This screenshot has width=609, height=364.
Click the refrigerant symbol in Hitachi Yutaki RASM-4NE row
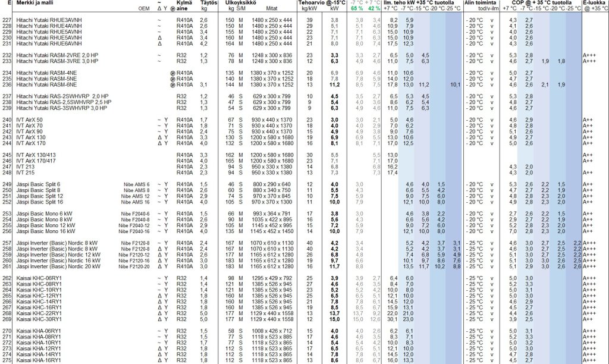coord(173,73)
